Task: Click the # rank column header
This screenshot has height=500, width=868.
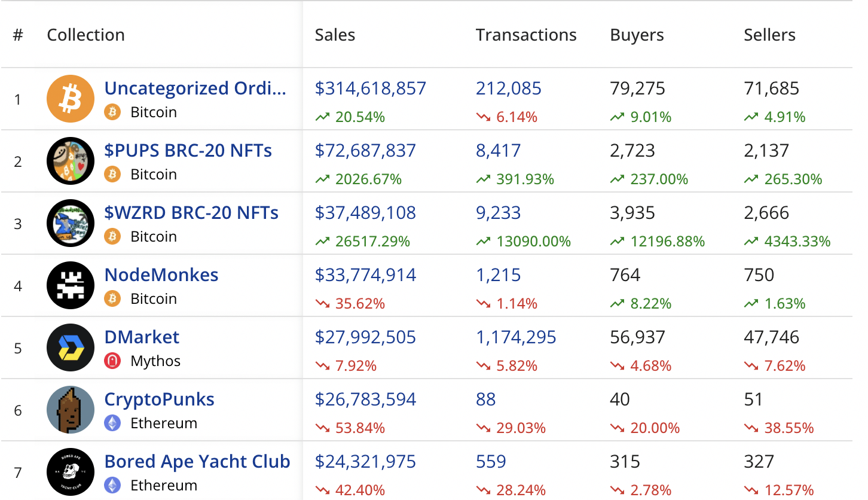Action: 18,35
